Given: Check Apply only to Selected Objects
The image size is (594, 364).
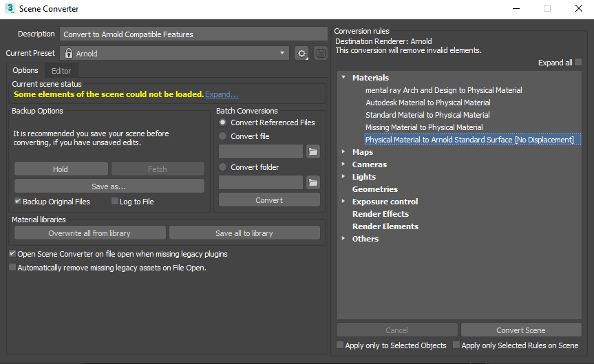Looking at the screenshot, I should pos(340,345).
